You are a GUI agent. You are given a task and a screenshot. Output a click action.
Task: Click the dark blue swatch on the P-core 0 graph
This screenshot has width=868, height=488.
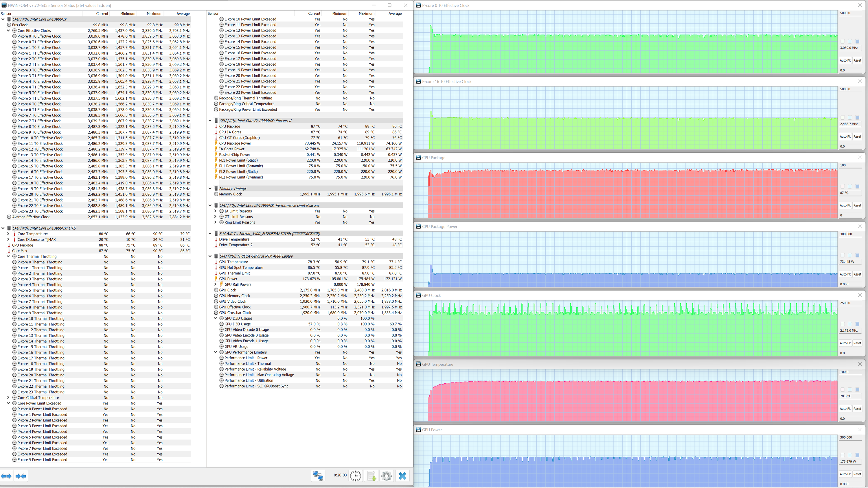(857, 41)
